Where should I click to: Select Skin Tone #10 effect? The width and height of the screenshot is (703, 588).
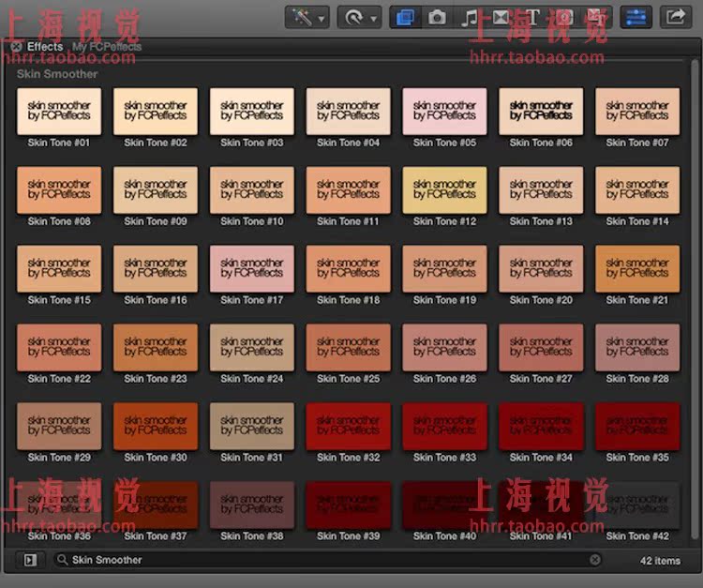click(x=252, y=190)
